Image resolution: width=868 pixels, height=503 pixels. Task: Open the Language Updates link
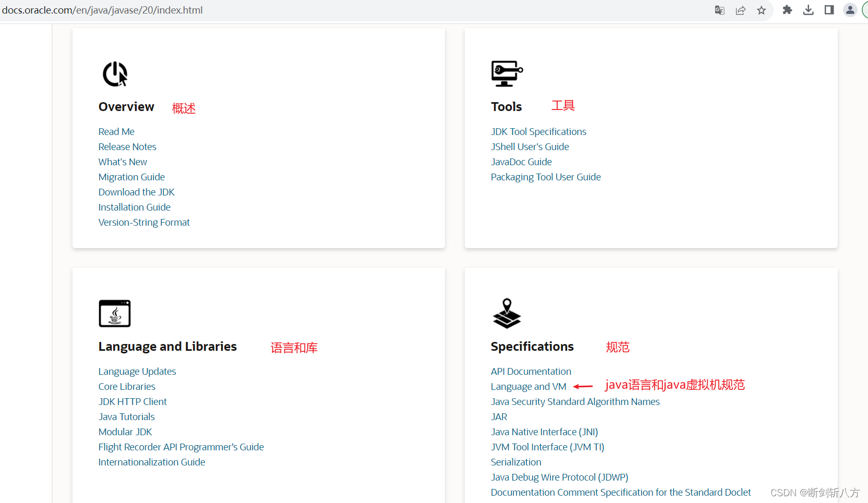pos(137,372)
